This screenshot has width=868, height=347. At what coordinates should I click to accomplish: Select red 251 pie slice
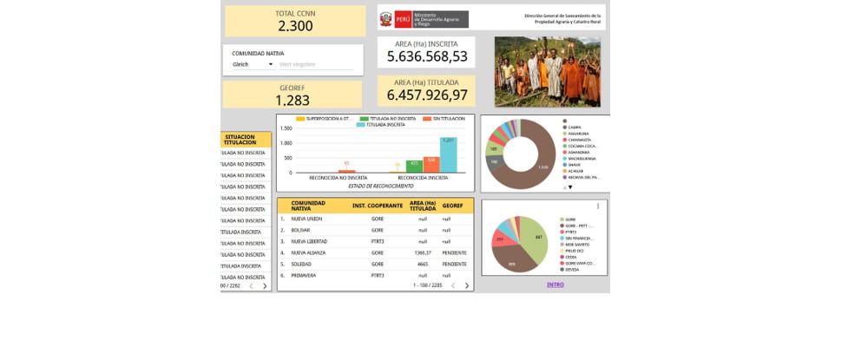click(499, 239)
